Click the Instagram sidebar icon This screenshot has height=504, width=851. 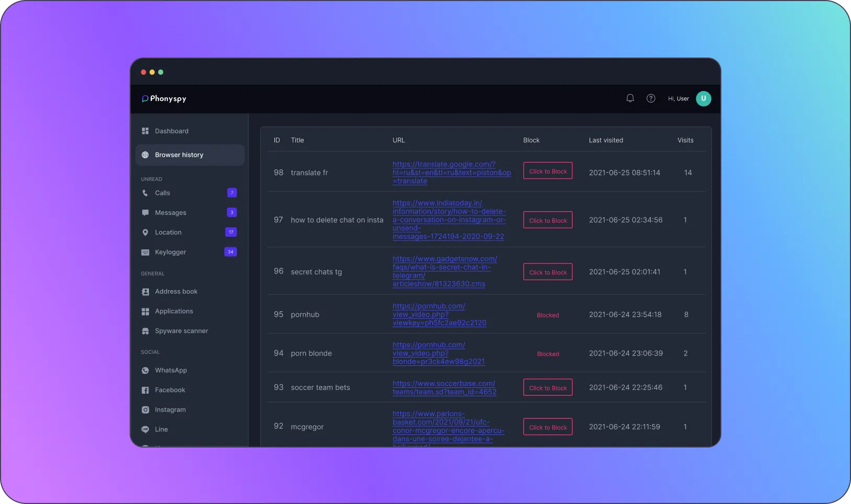pyautogui.click(x=145, y=410)
